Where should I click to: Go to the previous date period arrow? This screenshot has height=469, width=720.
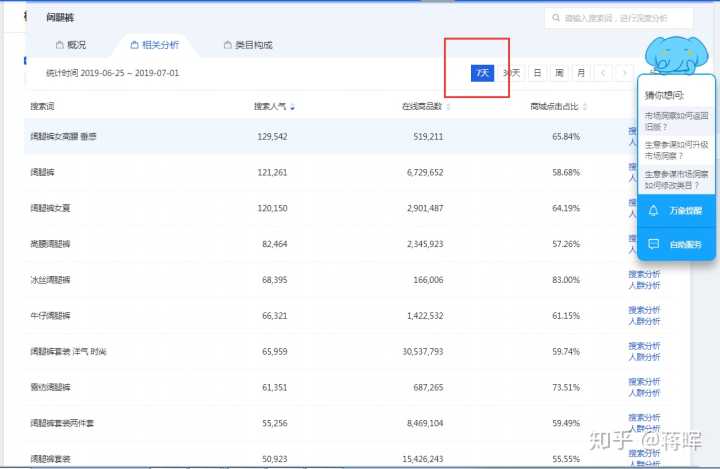coord(603,73)
